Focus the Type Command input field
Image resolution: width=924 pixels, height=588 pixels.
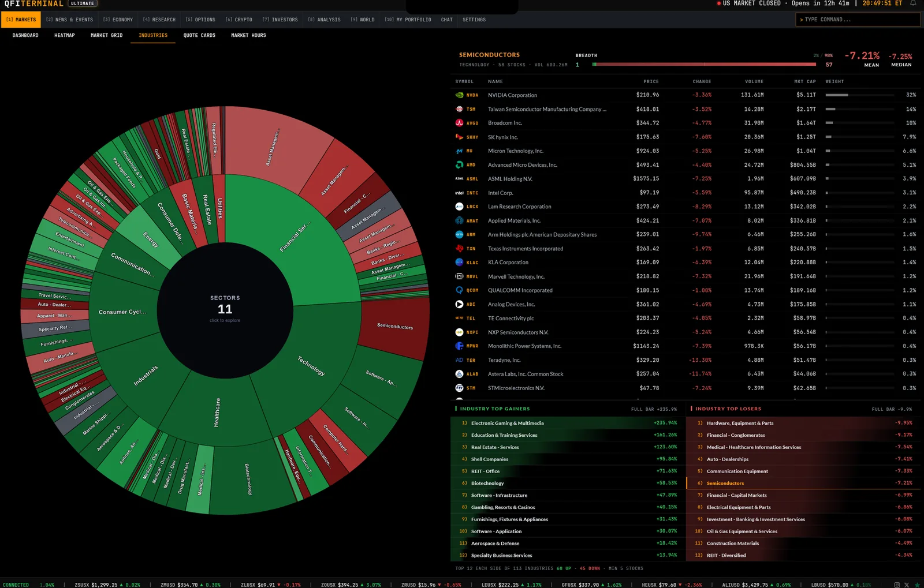(858, 20)
